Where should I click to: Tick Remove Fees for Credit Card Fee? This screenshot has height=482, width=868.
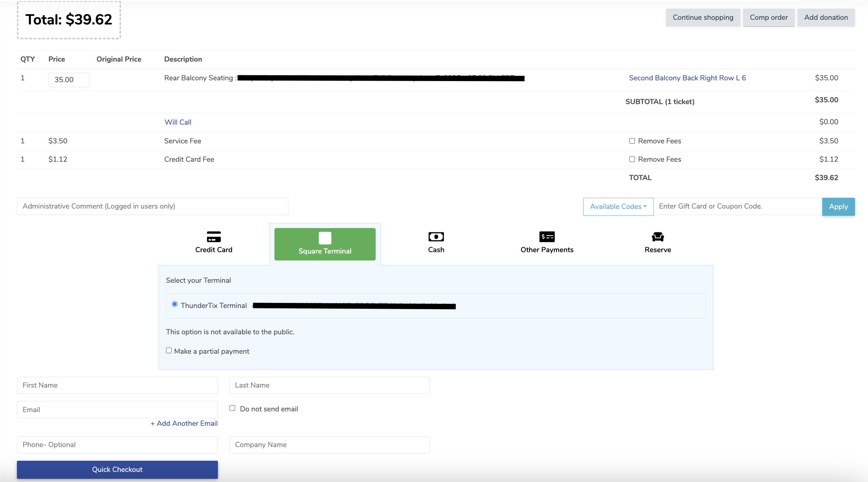632,159
